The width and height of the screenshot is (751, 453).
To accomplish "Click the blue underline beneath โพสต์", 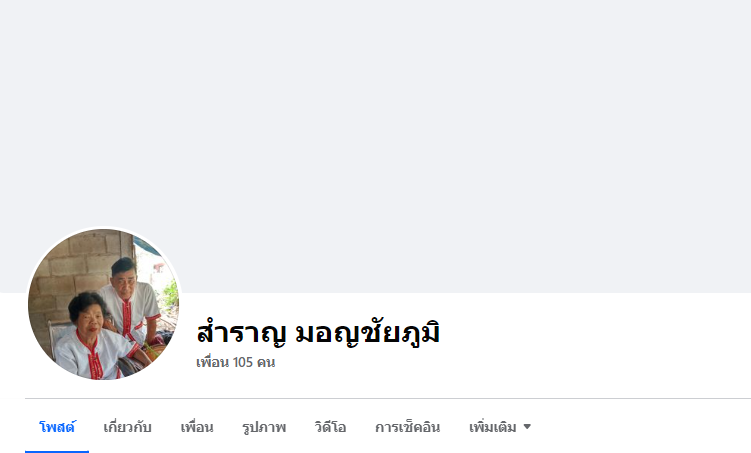I will click(x=57, y=452).
